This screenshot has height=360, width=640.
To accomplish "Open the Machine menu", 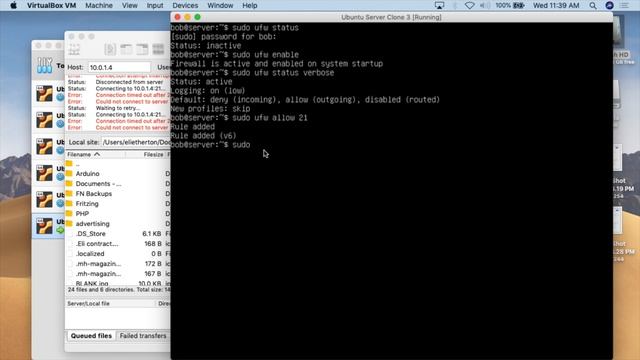I will click(99, 6).
